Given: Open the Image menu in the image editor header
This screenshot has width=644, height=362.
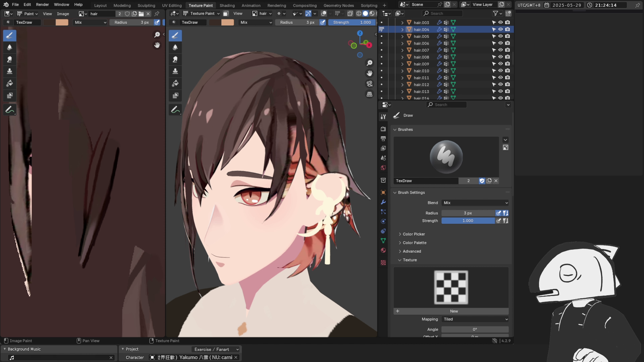Looking at the screenshot, I should (x=63, y=14).
